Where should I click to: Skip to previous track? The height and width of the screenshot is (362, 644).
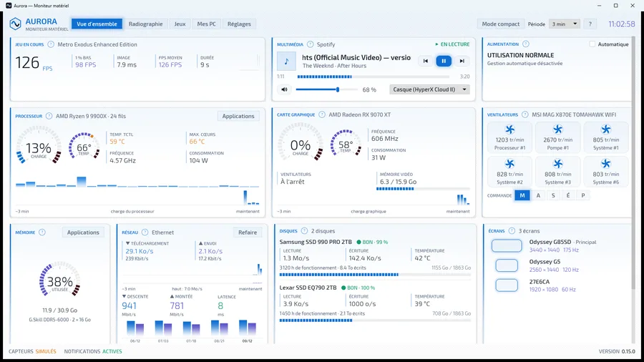426,61
